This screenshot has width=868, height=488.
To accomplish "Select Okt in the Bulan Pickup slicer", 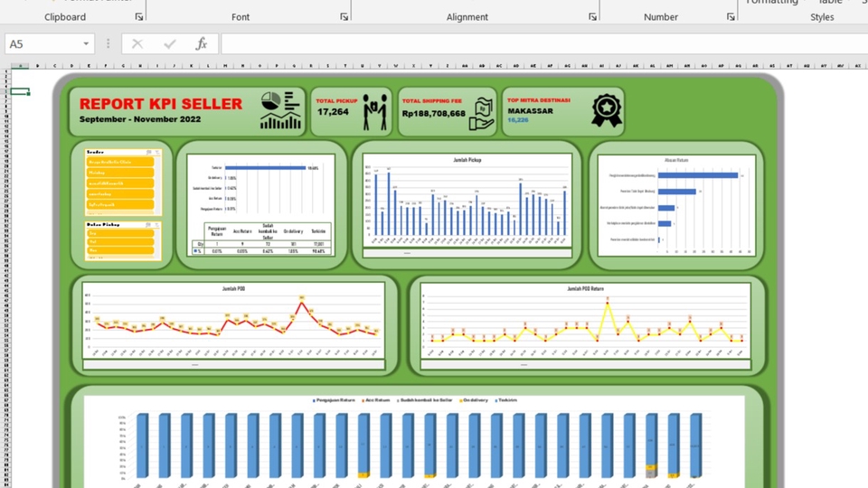I will 120,242.
